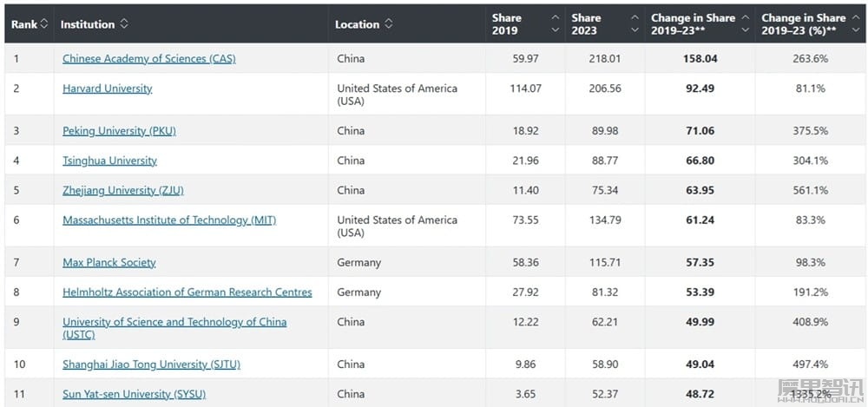Select the 408.9% percentage cell
The image size is (868, 407).
click(811, 322)
